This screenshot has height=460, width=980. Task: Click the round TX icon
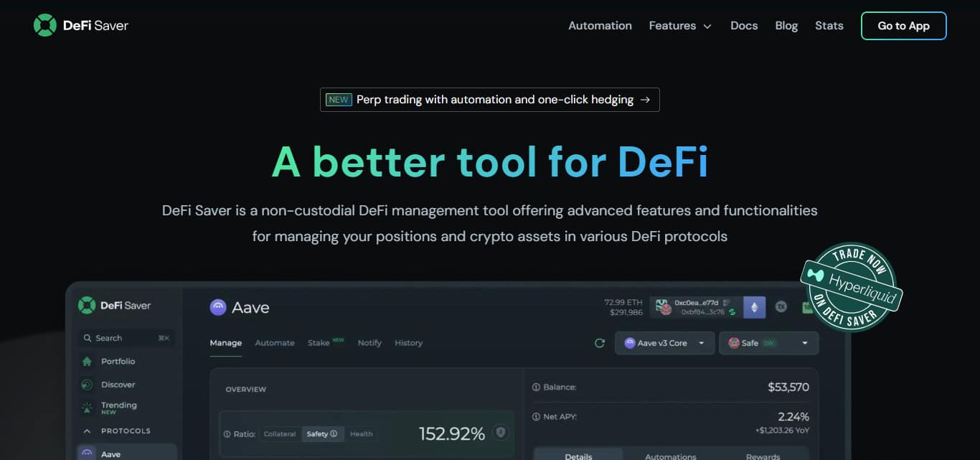tap(781, 307)
